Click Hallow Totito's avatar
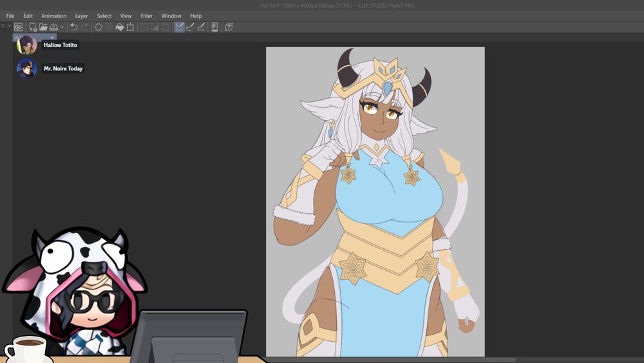Viewport: 644px width, 363px height. [x=26, y=44]
